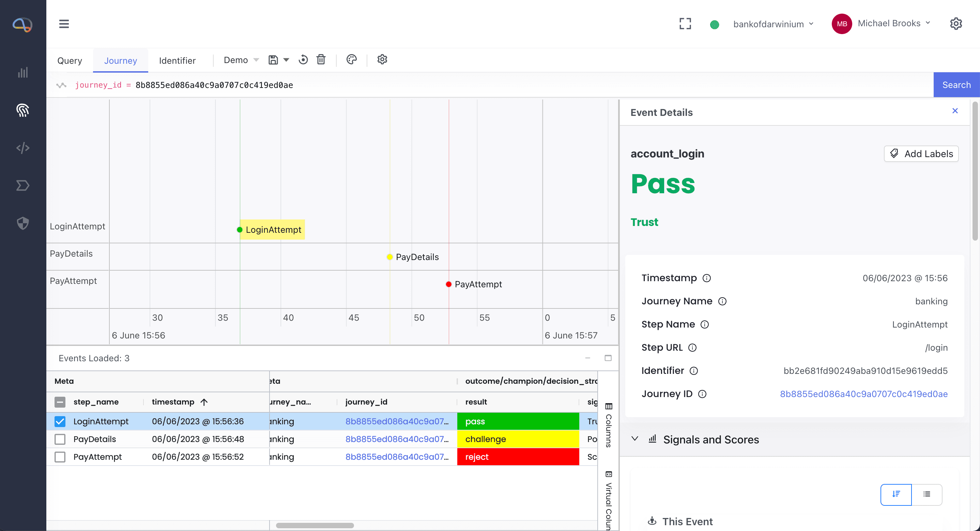The width and height of the screenshot is (980, 531).
Task: Click the Add Labels button
Action: pyautogui.click(x=921, y=154)
